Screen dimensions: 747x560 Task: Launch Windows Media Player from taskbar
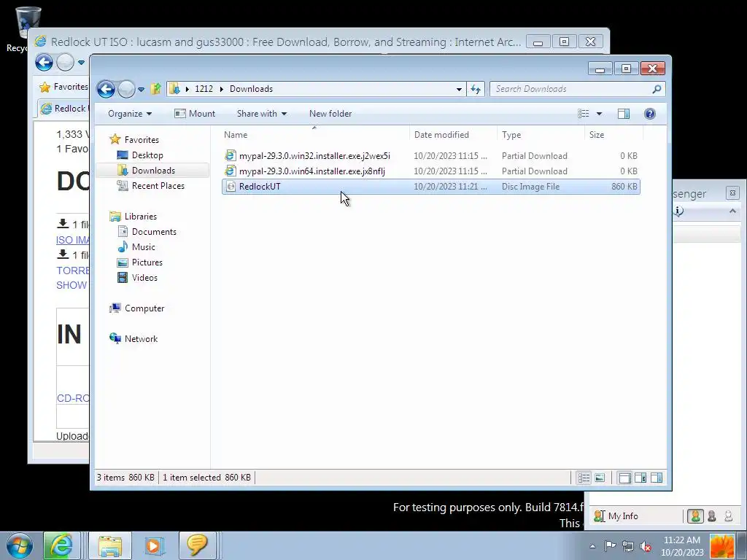click(x=154, y=545)
